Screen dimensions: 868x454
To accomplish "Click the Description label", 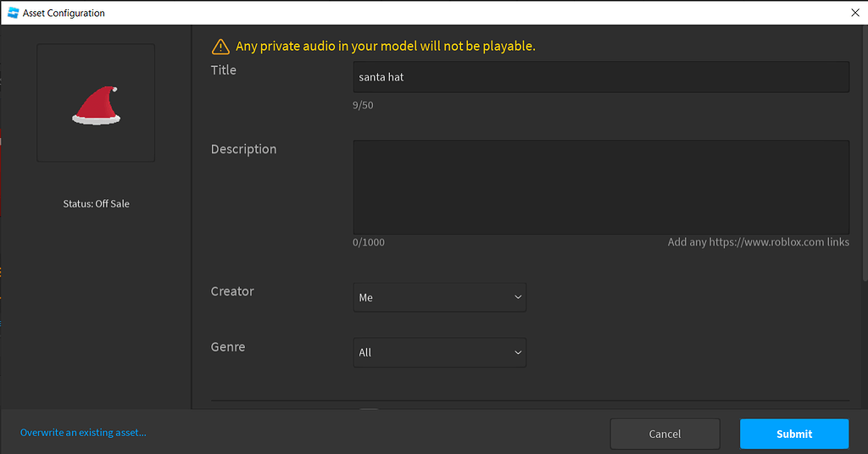I will pyautogui.click(x=243, y=149).
